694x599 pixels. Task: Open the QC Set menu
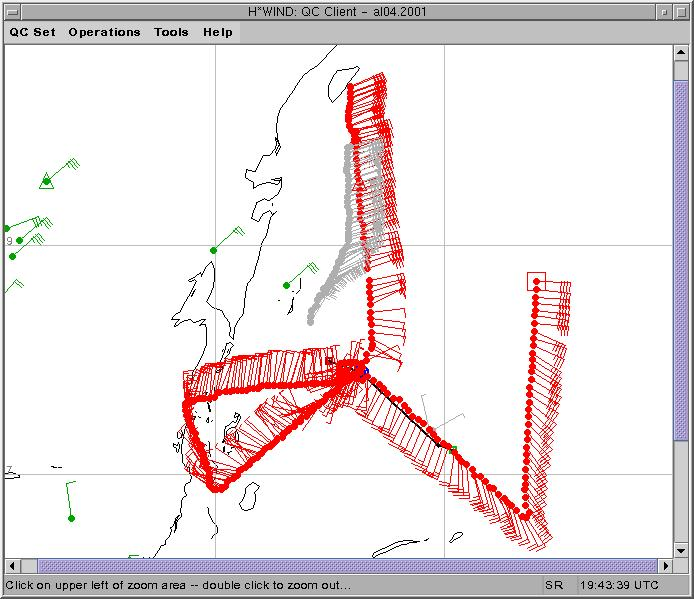coord(33,32)
